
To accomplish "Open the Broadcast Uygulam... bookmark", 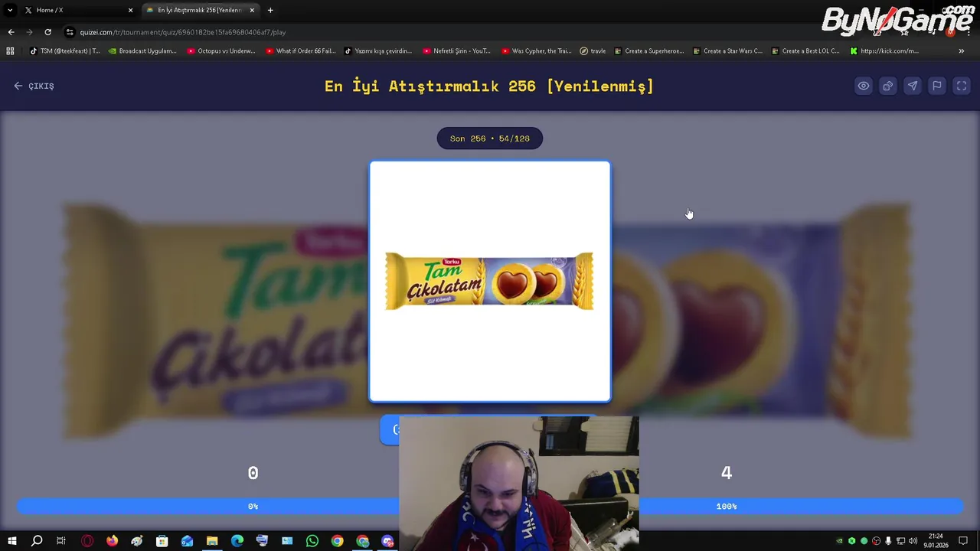I will coord(142,51).
